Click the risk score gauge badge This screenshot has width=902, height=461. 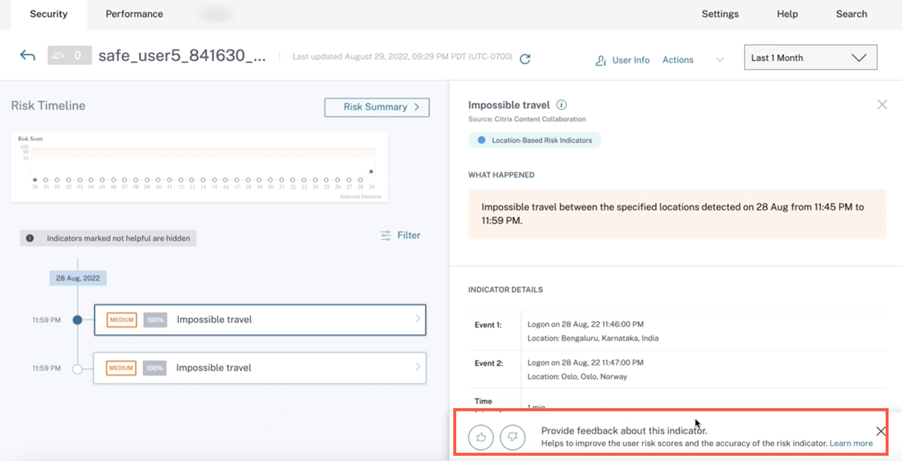click(70, 56)
